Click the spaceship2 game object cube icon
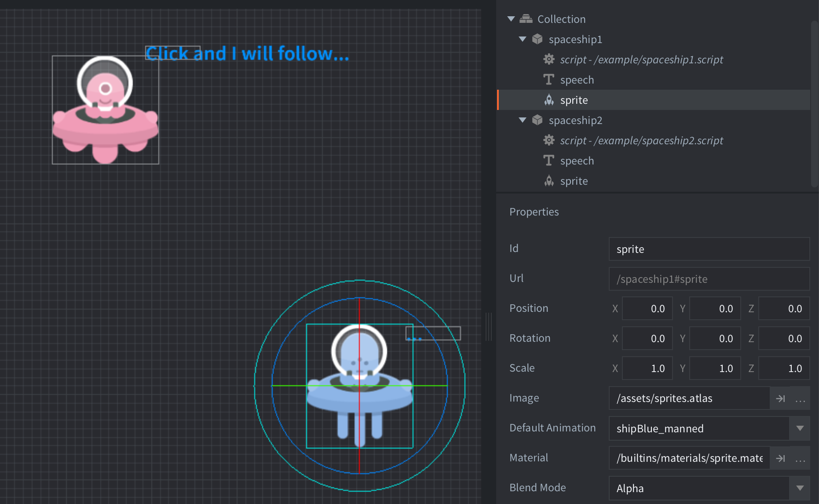 pos(537,120)
